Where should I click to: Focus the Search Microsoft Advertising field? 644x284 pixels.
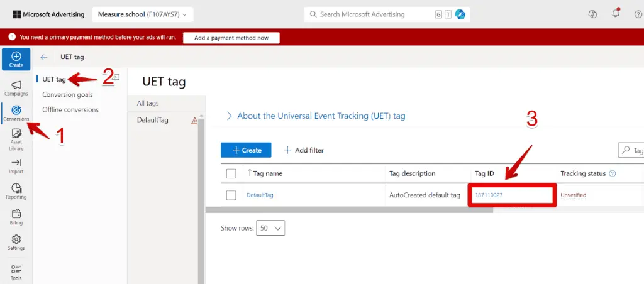(387, 14)
